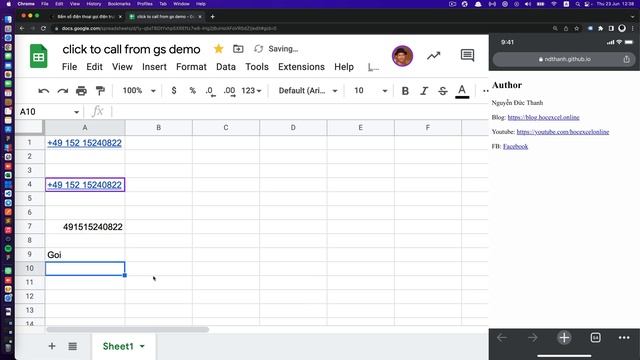Image resolution: width=640 pixels, height=360 pixels.
Task: Open the activity dashboard trend icon
Action: [433, 56]
